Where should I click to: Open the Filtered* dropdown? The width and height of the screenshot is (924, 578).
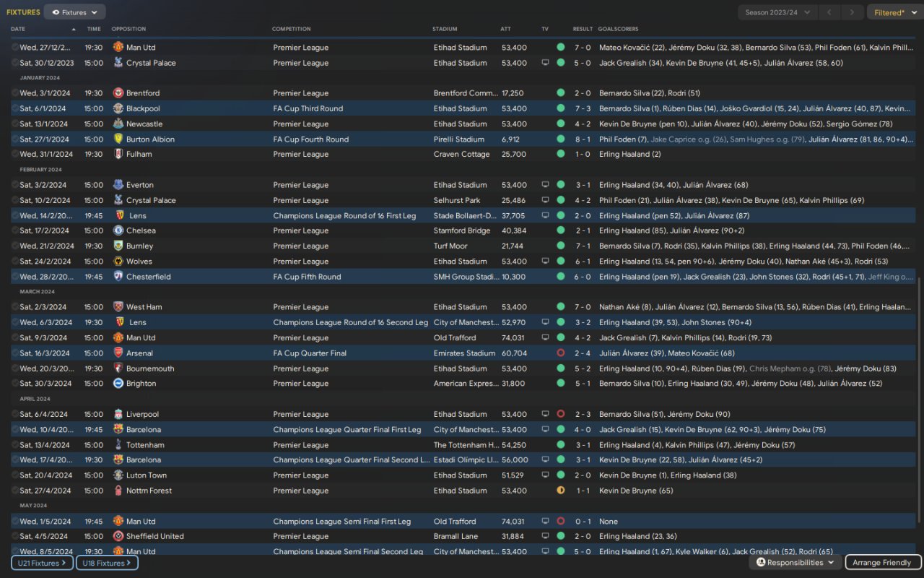[895, 12]
